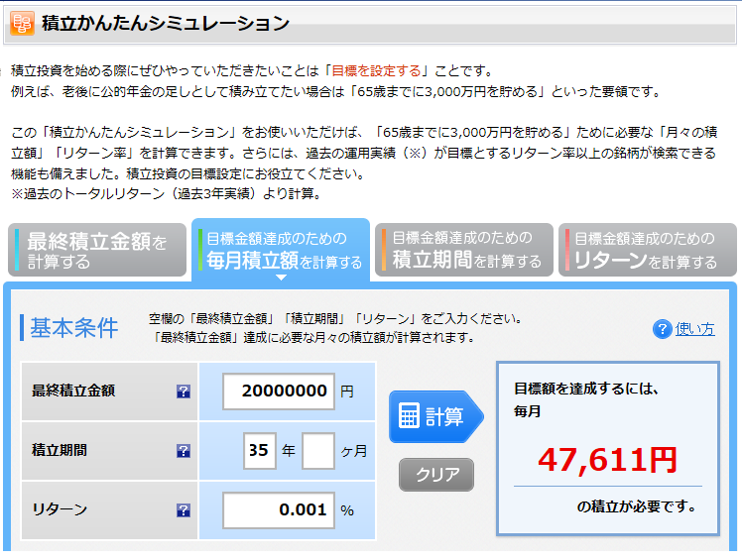Open the 使い方 help link
Screen dimensions: 742x560
click(694, 329)
